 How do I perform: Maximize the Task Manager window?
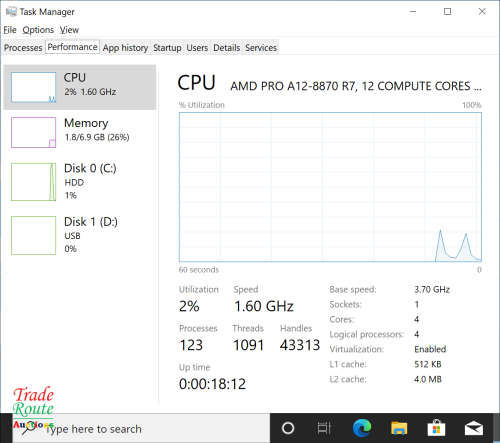[447, 12]
